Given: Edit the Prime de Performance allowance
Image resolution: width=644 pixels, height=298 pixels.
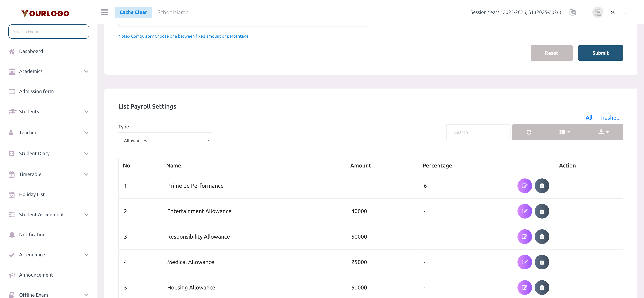Looking at the screenshot, I should pyautogui.click(x=524, y=186).
